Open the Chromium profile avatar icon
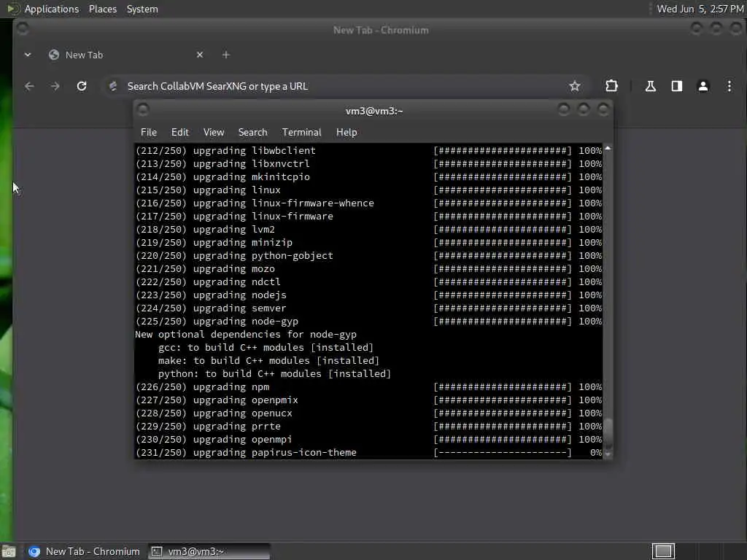 (x=703, y=86)
